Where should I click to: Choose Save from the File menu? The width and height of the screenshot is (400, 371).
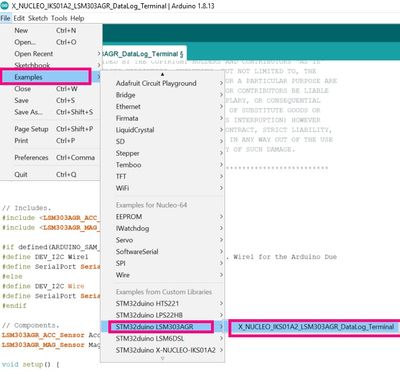coord(50,100)
